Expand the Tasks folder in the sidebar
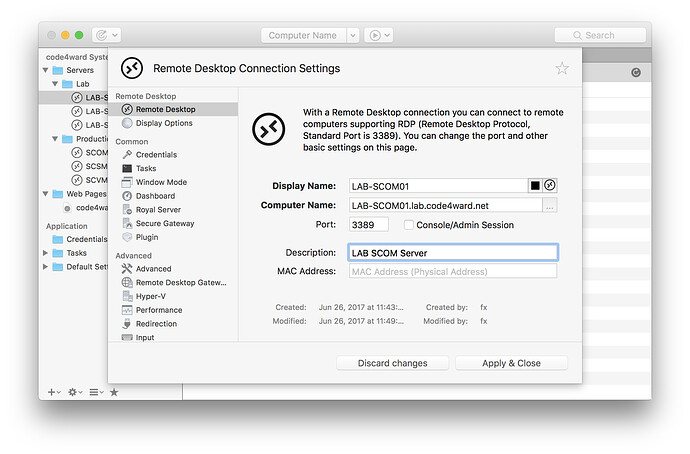 45,253
